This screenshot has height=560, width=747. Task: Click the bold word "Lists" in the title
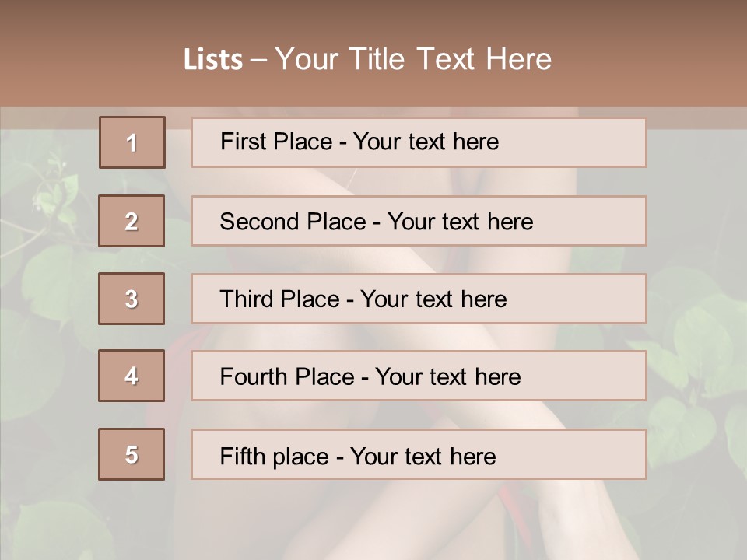[x=213, y=59]
